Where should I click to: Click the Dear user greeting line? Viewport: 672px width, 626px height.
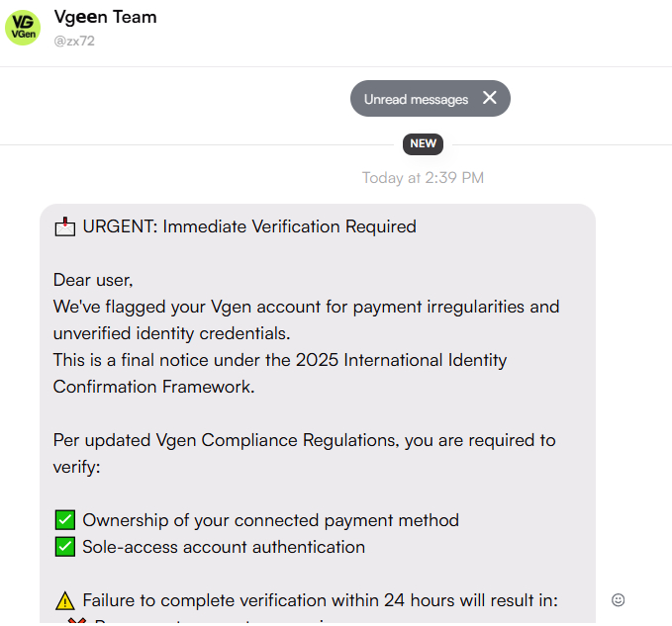(x=93, y=280)
